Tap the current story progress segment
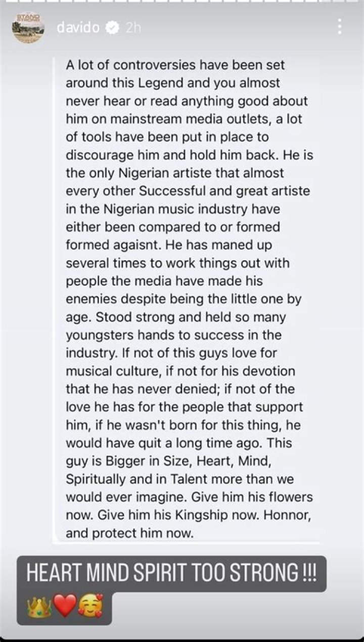Viewport: 364px width, 642px height. [x=182, y=4]
